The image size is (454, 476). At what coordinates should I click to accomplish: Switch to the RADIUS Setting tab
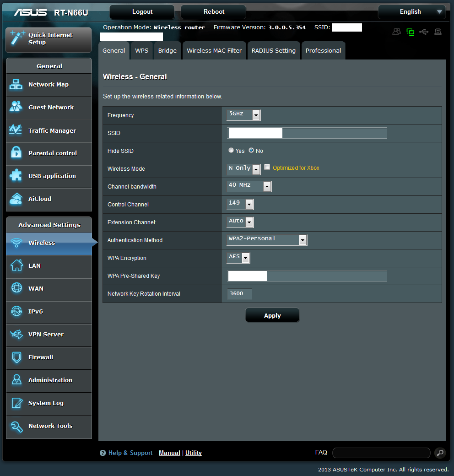coord(273,50)
